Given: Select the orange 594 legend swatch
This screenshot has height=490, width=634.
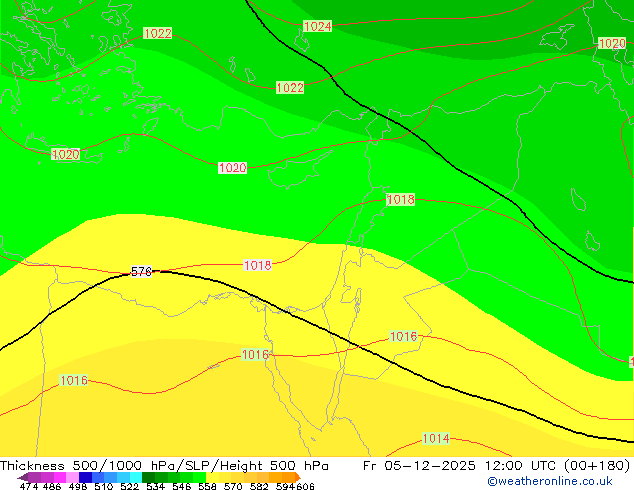Looking at the screenshot, I should [x=288, y=477].
